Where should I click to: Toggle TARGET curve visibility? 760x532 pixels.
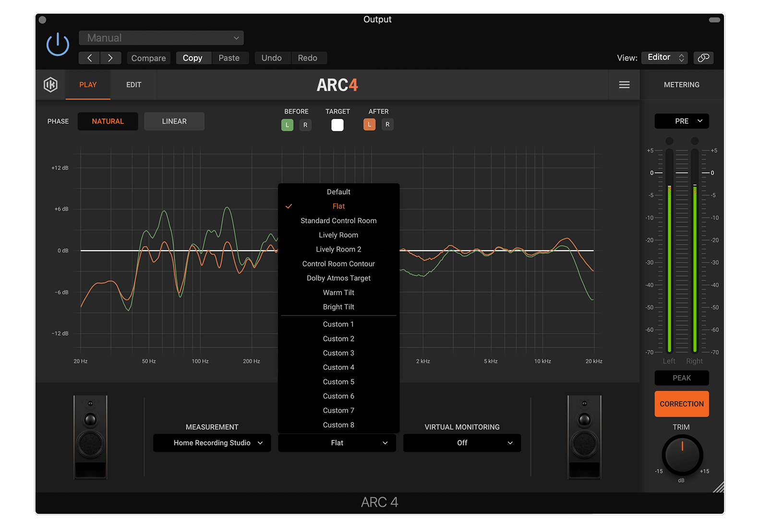coord(338,125)
